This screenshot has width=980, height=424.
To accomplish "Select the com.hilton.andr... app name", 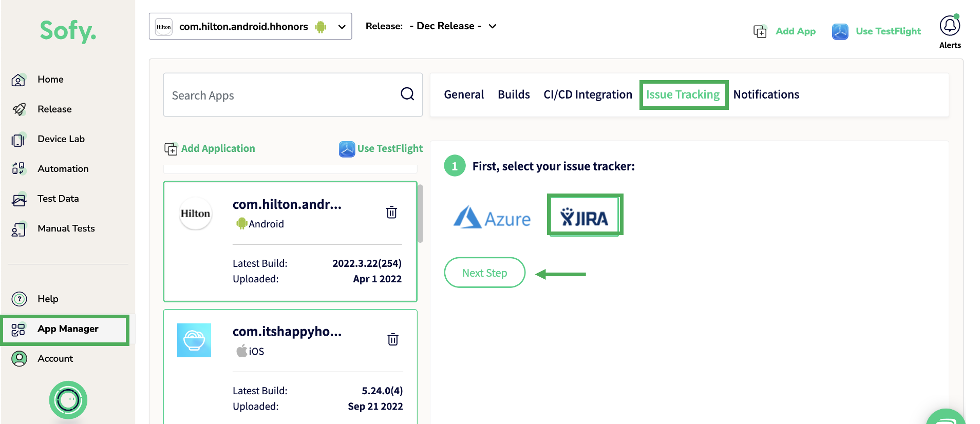I will click(x=287, y=204).
